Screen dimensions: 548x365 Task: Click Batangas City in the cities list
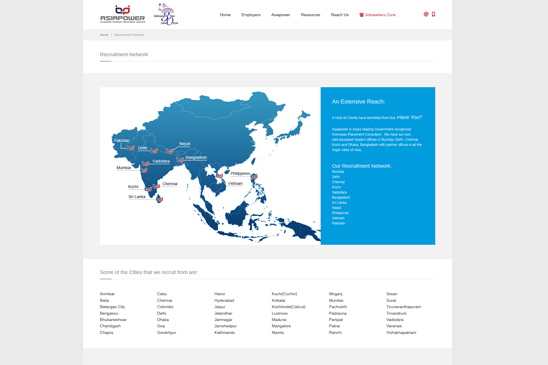[x=112, y=307]
